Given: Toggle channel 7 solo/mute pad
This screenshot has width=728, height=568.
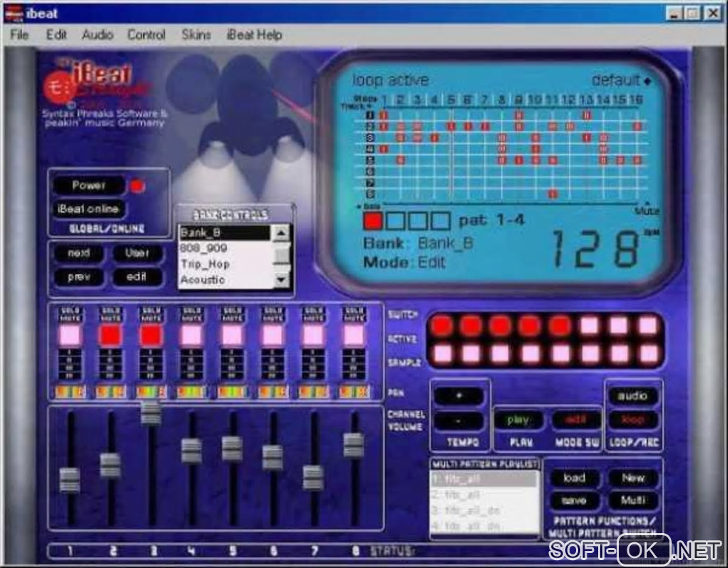Looking at the screenshot, I should coord(313,335).
